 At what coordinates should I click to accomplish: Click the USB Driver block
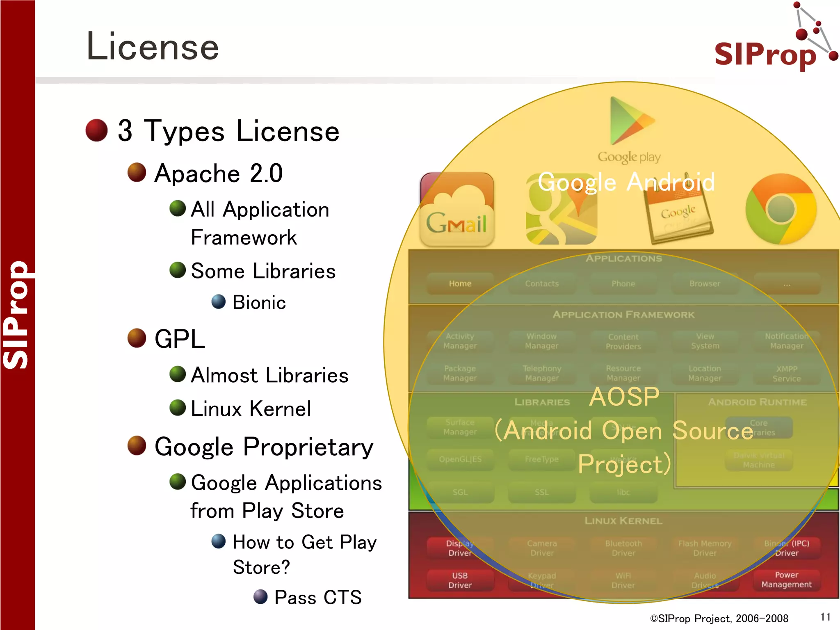tap(460, 580)
